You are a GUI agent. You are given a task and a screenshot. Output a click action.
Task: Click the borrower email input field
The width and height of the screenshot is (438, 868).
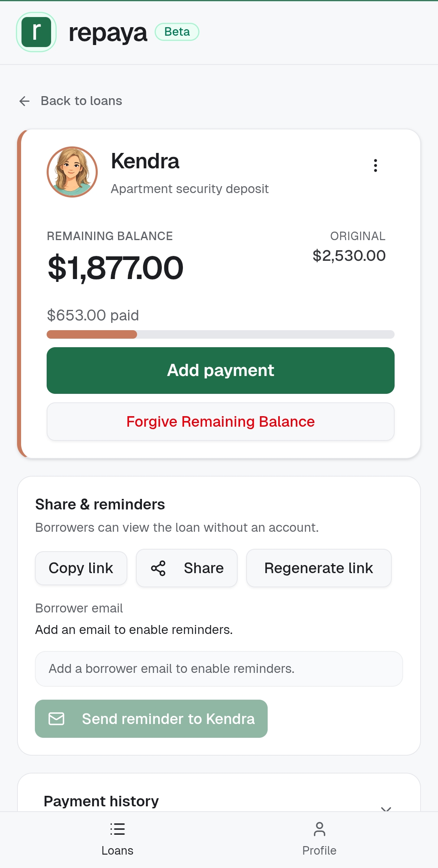(219, 668)
